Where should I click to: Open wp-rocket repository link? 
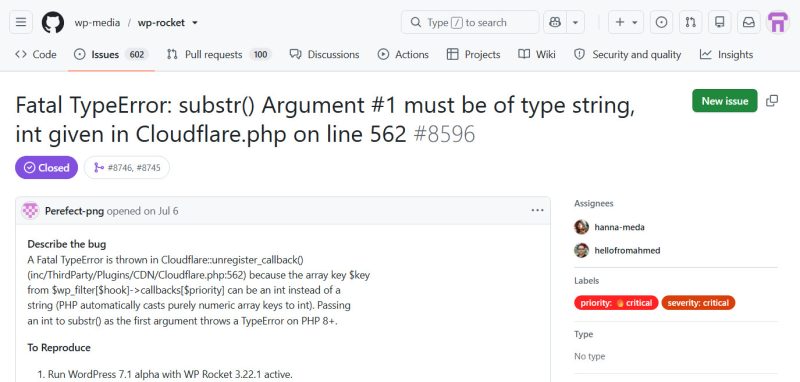coord(161,23)
